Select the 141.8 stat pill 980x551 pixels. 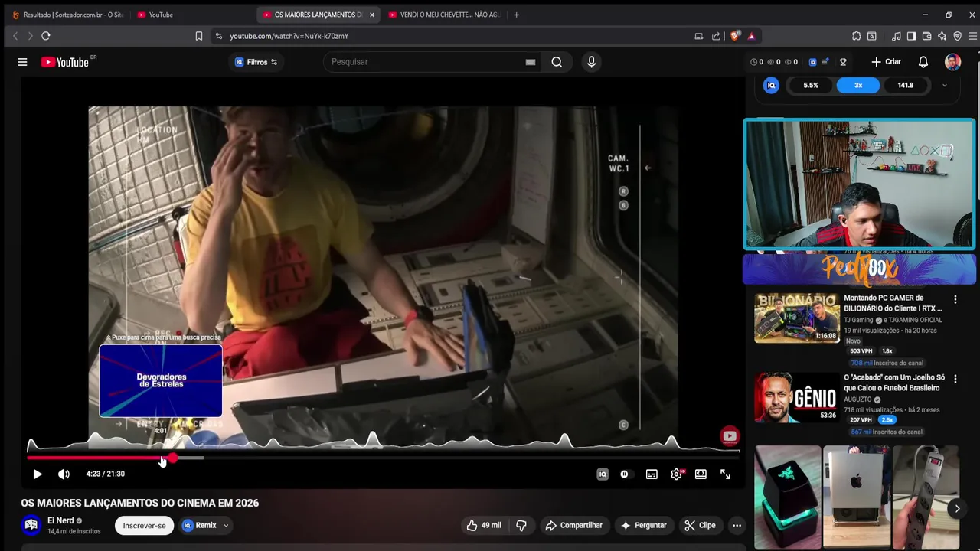tap(906, 86)
